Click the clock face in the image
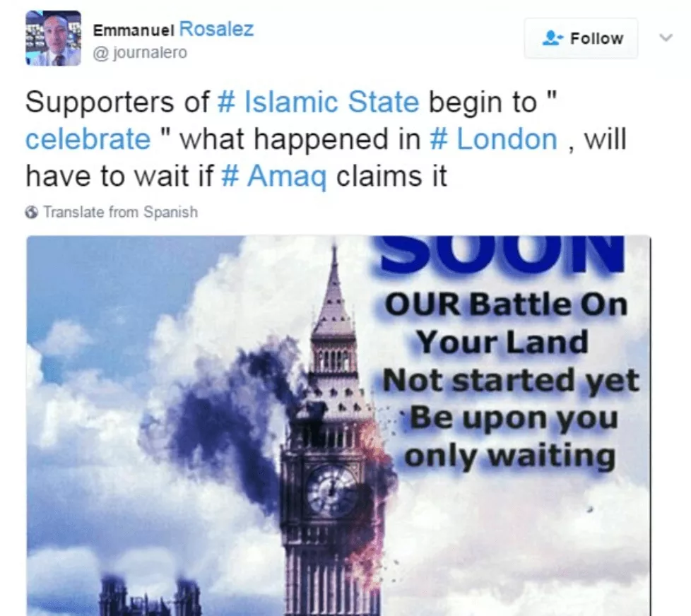Viewport: 691px width, 616px height. click(331, 491)
